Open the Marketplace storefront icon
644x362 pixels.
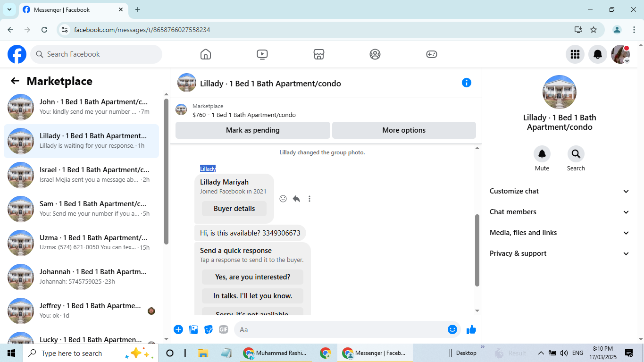tap(319, 54)
